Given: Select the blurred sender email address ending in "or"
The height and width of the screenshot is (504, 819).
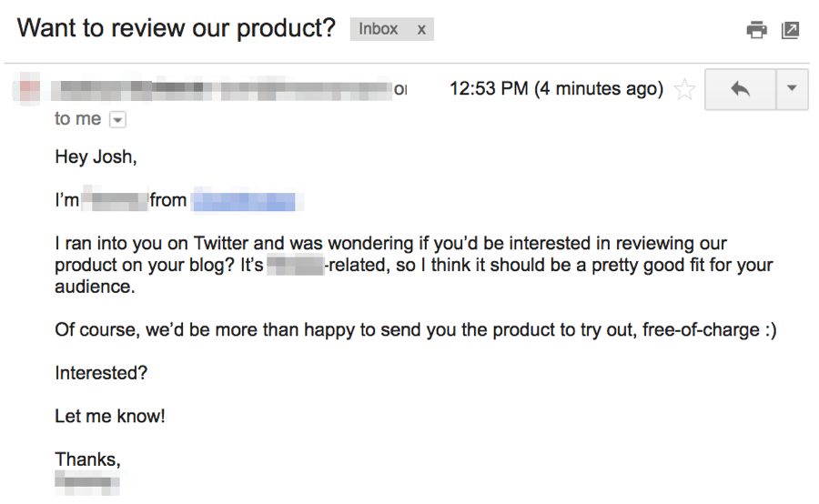Looking at the screenshot, I should (x=313, y=90).
